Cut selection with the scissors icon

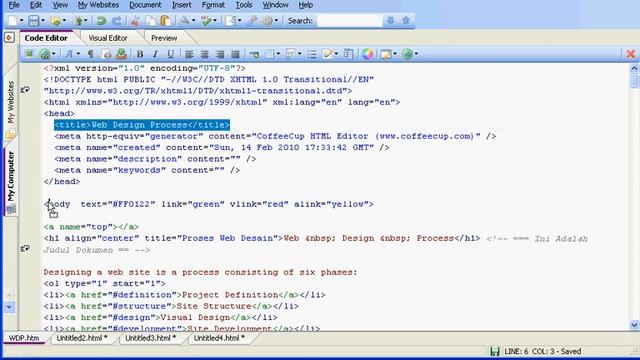(135, 20)
